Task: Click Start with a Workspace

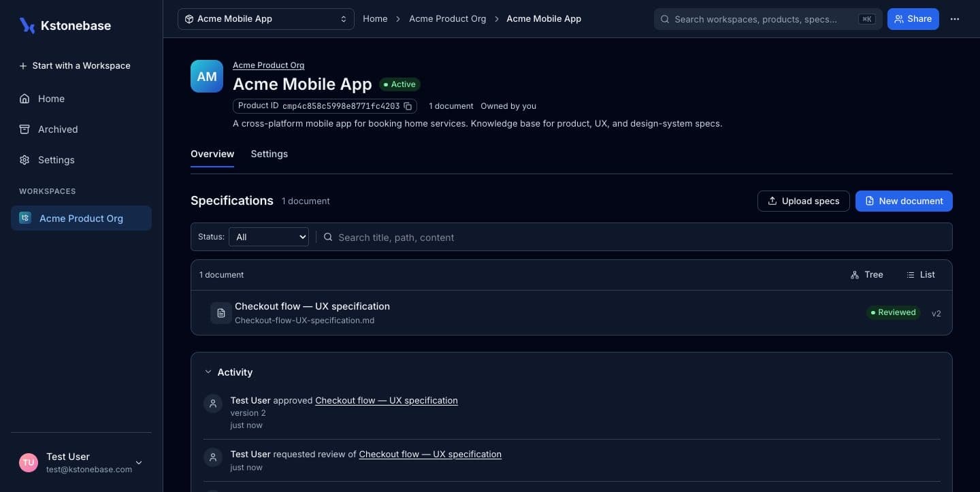Action: pyautogui.click(x=81, y=66)
